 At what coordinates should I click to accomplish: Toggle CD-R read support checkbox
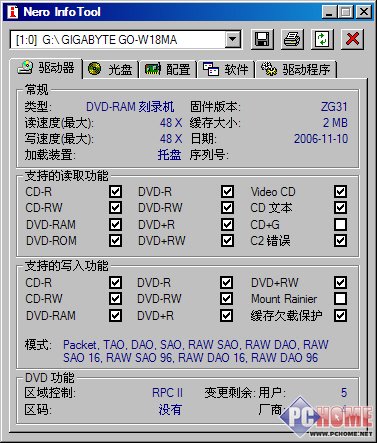[x=115, y=191]
